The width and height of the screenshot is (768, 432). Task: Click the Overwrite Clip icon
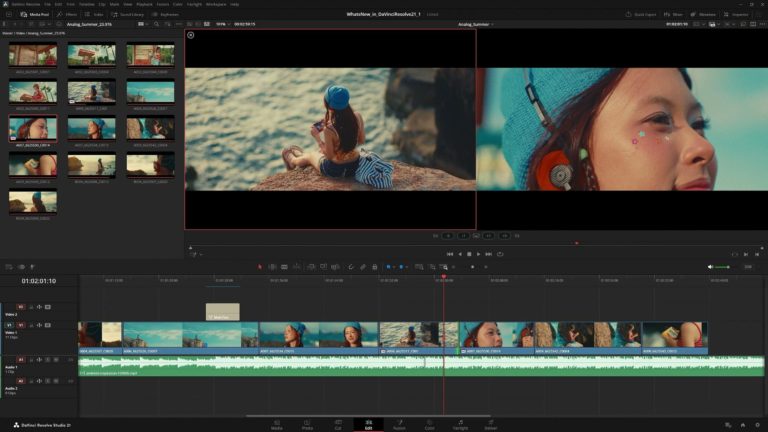[323, 267]
